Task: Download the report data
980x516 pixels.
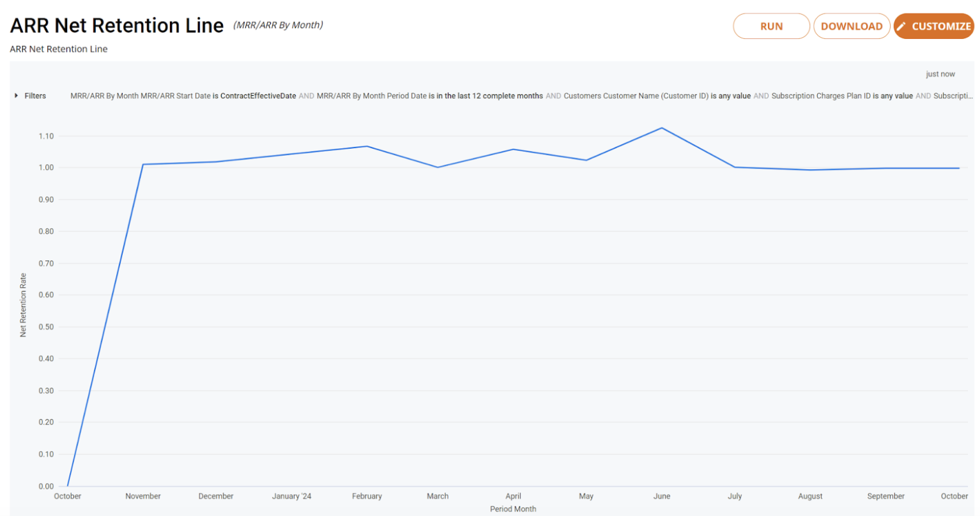Action: [x=852, y=26]
